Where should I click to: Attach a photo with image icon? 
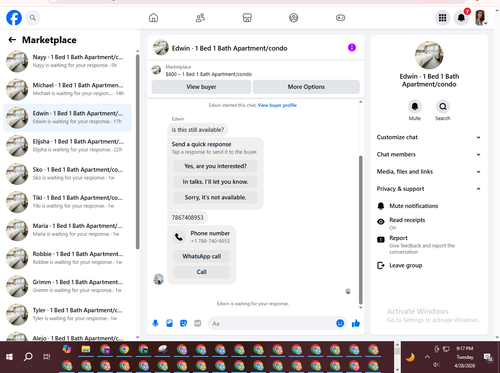169,323
